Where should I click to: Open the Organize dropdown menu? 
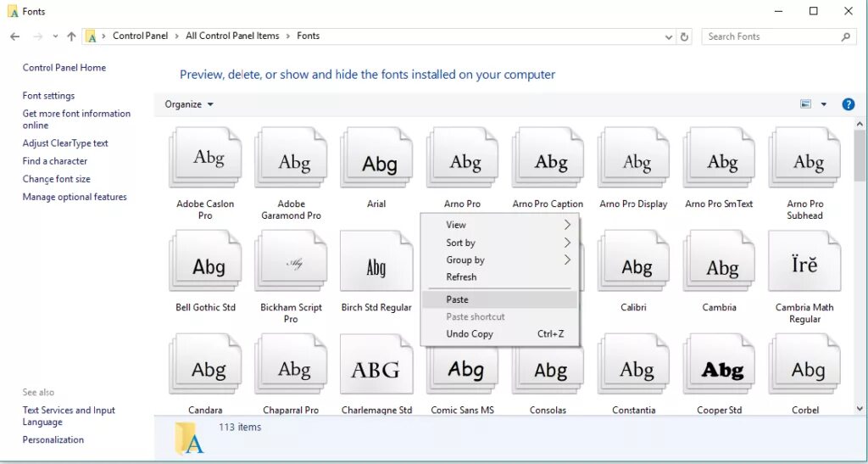189,104
